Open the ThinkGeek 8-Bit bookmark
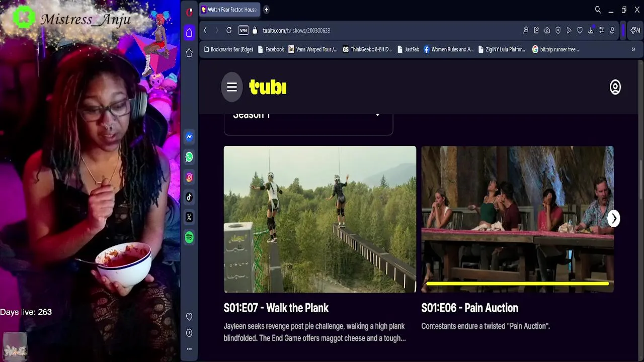The height and width of the screenshot is (362, 644). pos(367,49)
